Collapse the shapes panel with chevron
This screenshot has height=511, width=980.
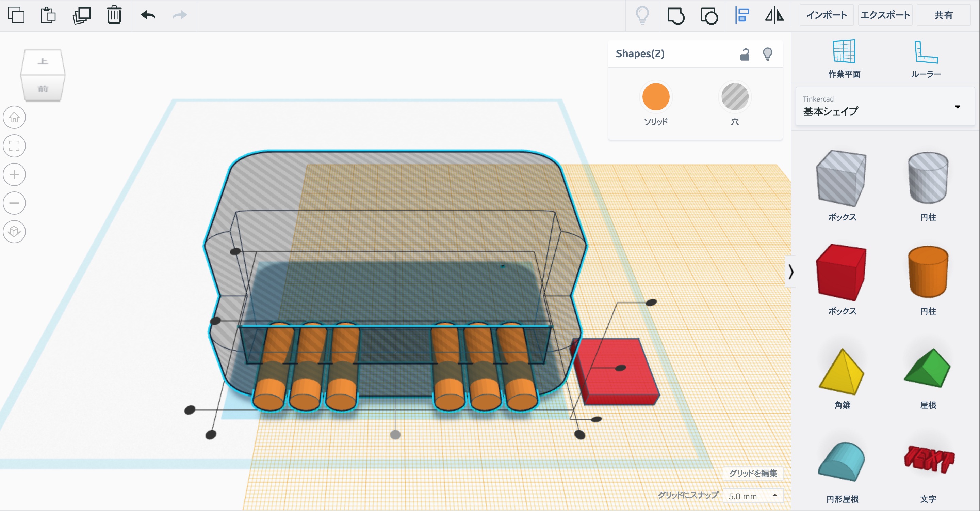(791, 272)
